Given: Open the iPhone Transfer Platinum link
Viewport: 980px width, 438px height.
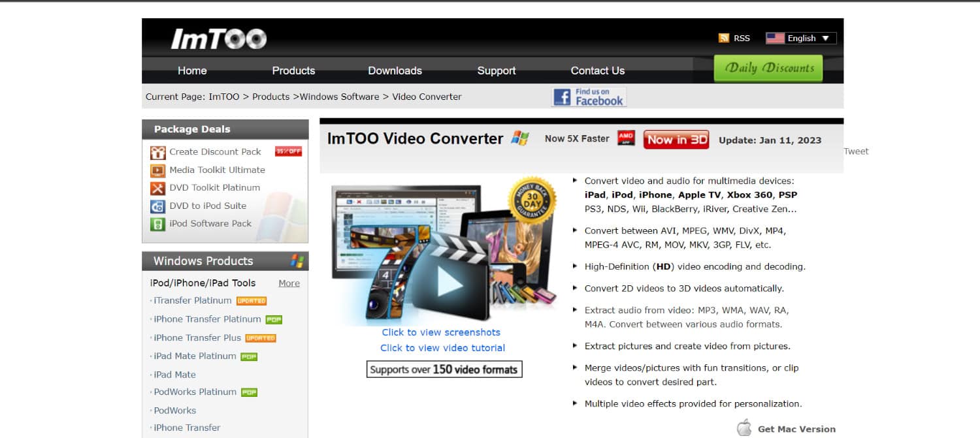Looking at the screenshot, I should 207,319.
